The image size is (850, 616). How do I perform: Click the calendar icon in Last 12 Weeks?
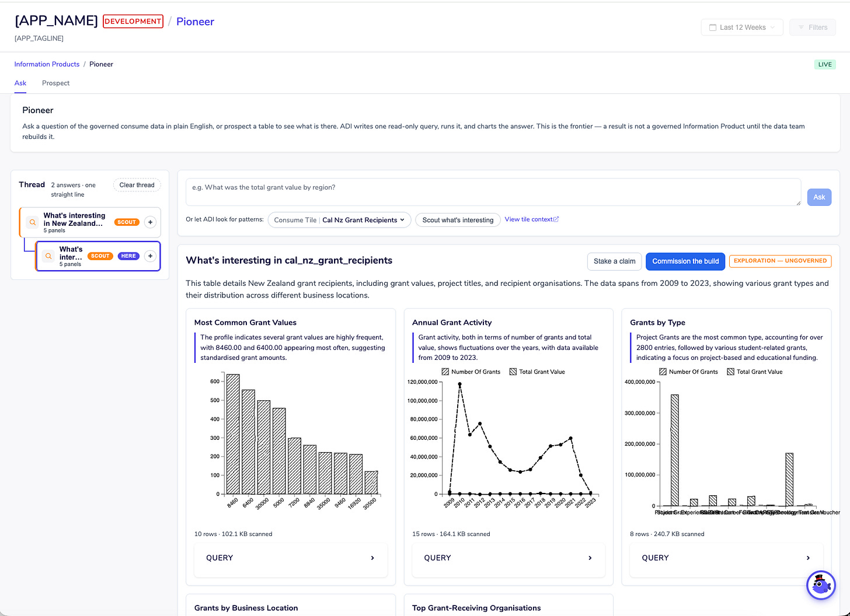click(712, 27)
